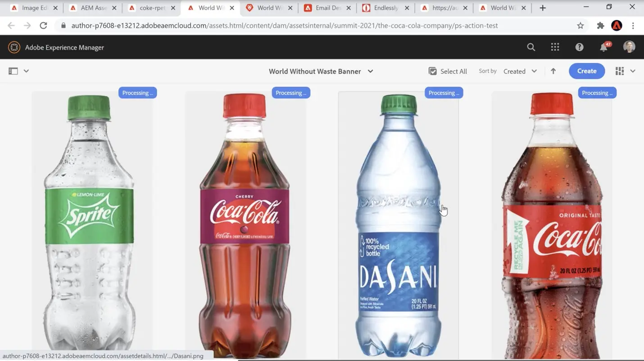644x361 pixels.
Task: Close the Image Ed browser tab
Action: click(55, 8)
